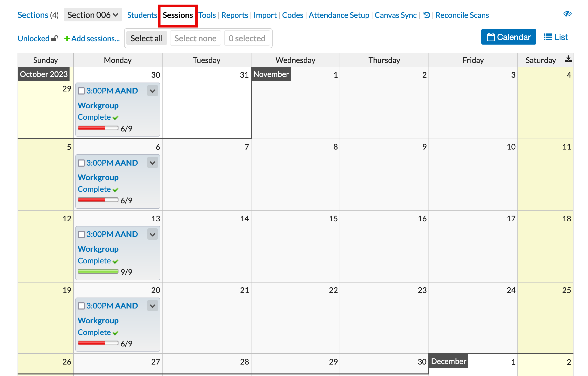Open the Attendance Setup tab
Screen dimensions: 588x376
339,15
